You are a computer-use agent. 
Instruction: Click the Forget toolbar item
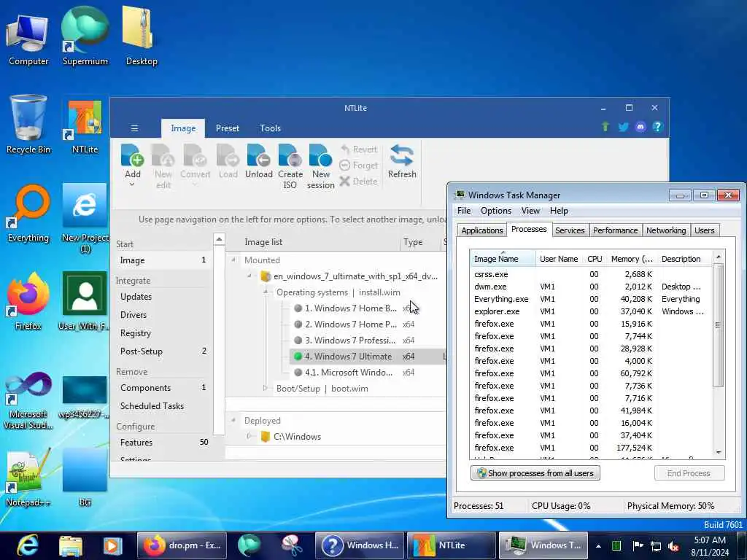[359, 166]
